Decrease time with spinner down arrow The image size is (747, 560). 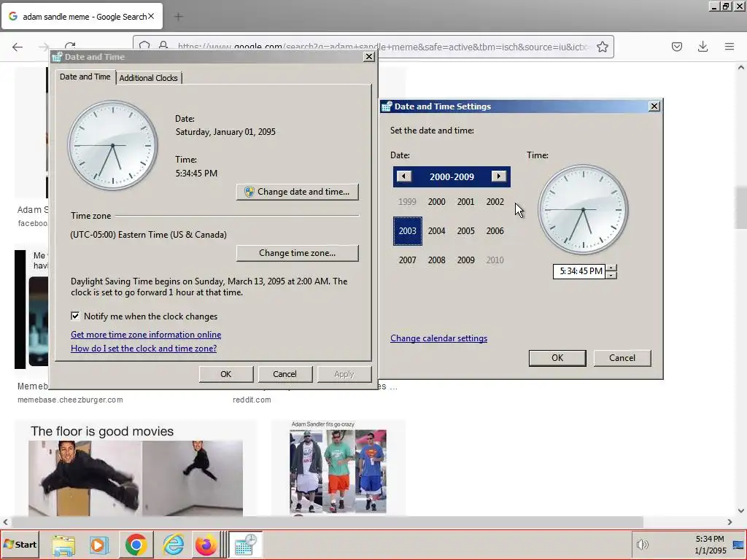pos(612,275)
